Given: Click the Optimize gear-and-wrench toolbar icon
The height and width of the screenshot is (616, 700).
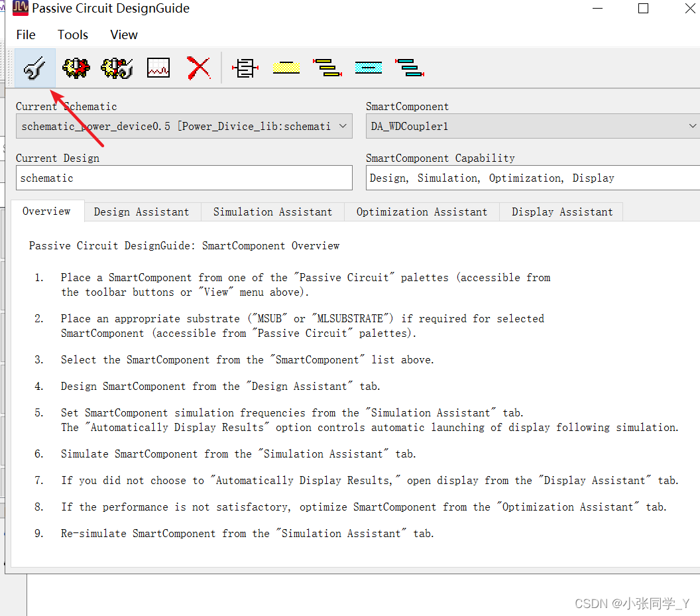Looking at the screenshot, I should 117,68.
